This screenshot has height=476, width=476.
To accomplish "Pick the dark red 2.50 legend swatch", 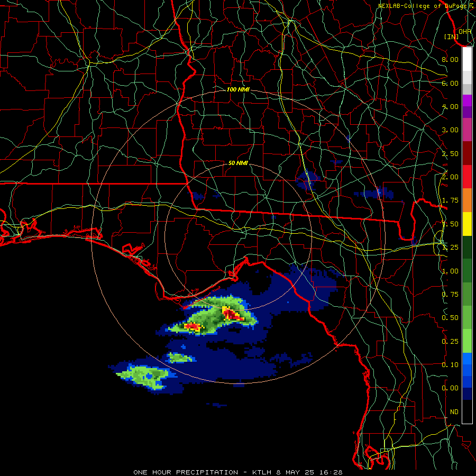I will [x=467, y=153].
